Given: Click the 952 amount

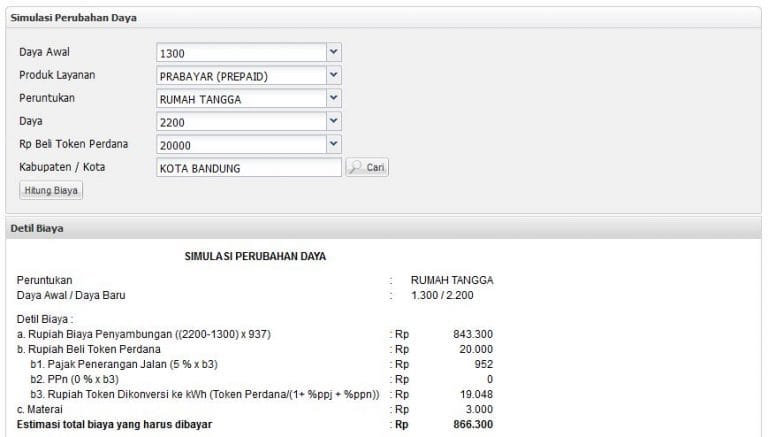Looking at the screenshot, I should (483, 364).
